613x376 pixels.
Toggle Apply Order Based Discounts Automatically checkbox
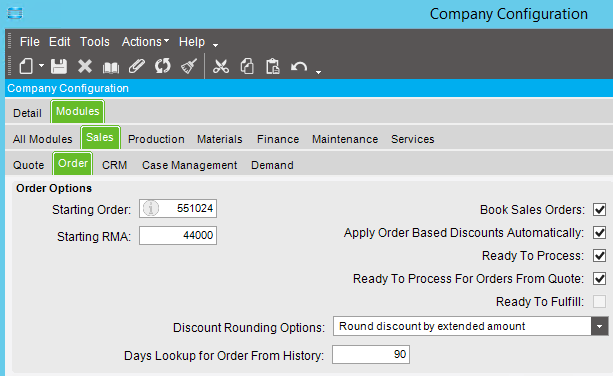[599, 233]
